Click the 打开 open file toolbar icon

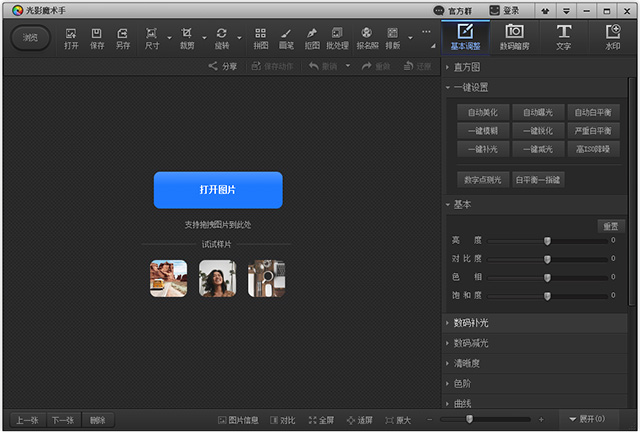[71, 38]
